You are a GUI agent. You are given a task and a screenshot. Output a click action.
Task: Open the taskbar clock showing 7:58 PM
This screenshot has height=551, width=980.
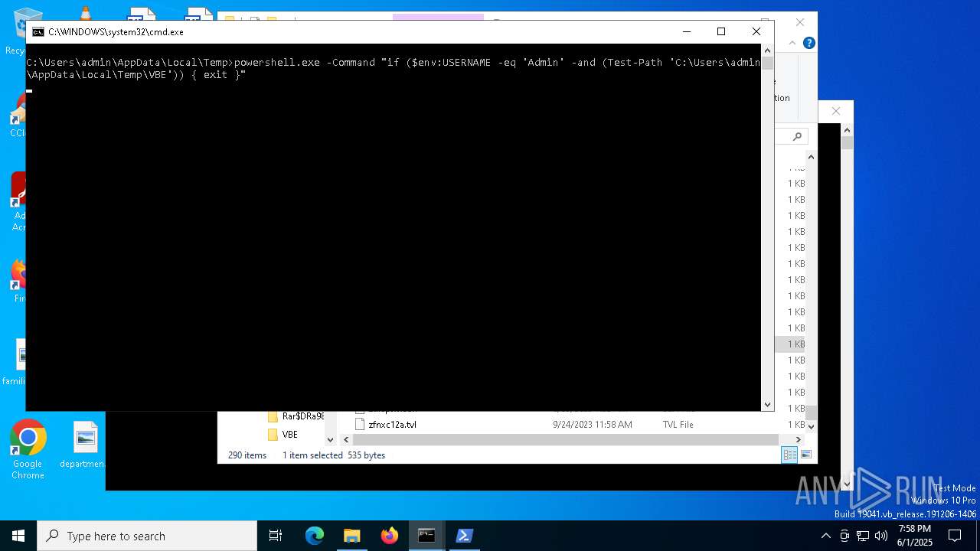(915, 536)
